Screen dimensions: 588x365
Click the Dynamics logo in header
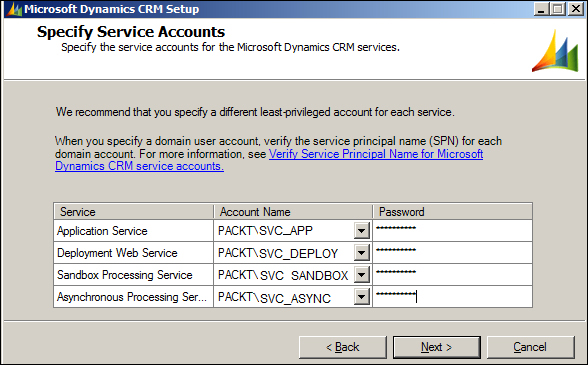pyautogui.click(x=555, y=51)
